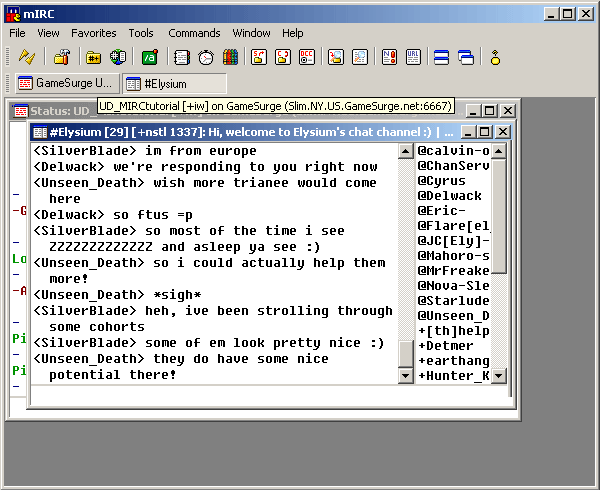Image resolution: width=600 pixels, height=490 pixels.
Task: Open the Favorites menu
Action: pos(94,33)
